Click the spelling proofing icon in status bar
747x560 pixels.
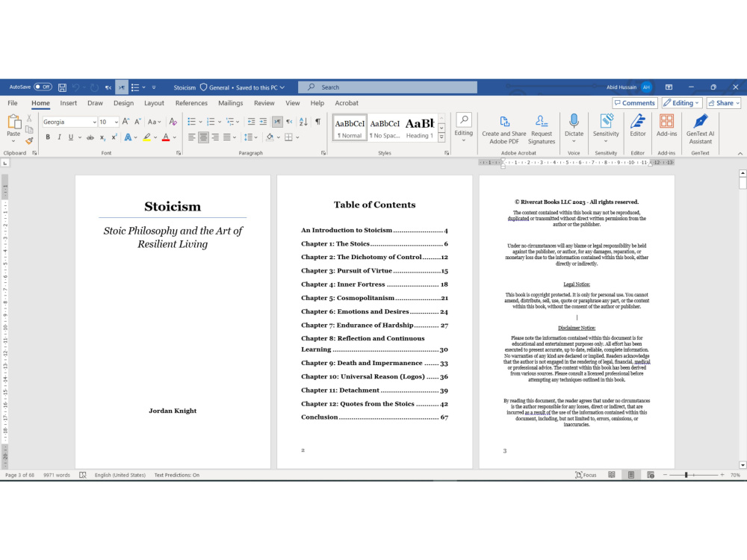click(x=82, y=475)
